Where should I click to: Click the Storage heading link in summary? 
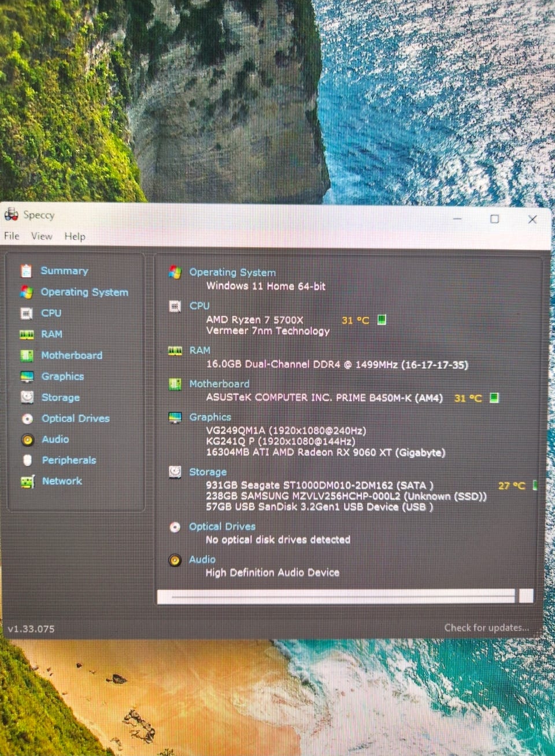[208, 472]
